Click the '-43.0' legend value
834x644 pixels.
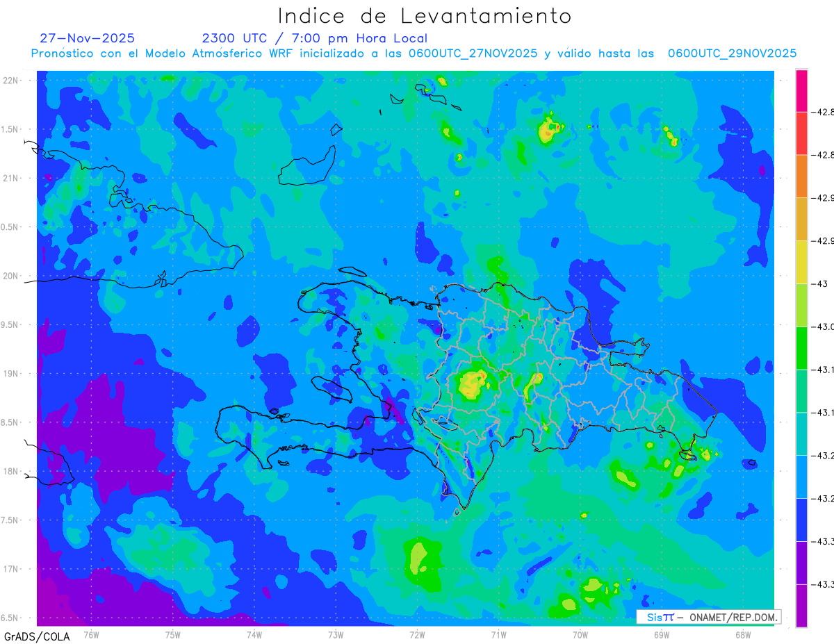tap(823, 327)
